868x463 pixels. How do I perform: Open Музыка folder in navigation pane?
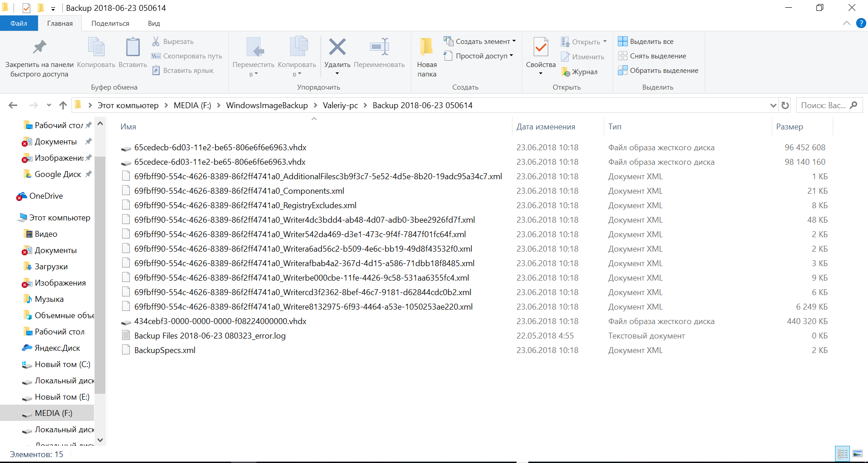43,299
